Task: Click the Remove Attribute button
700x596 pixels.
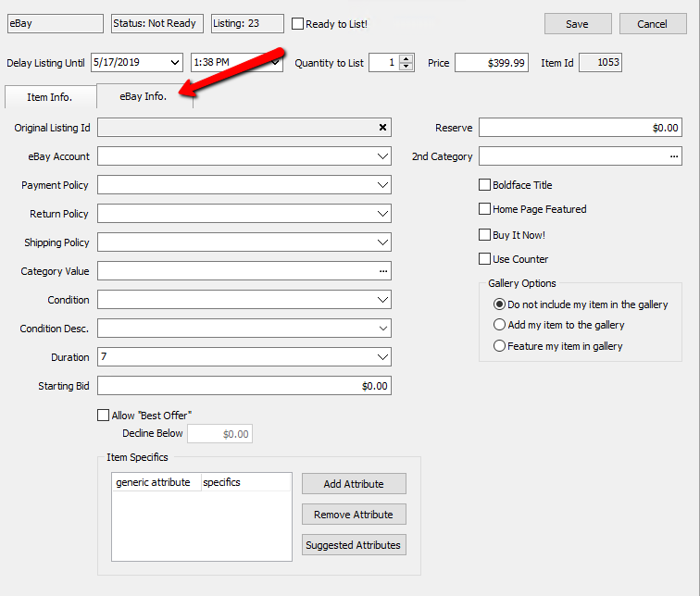Action: pyautogui.click(x=354, y=515)
